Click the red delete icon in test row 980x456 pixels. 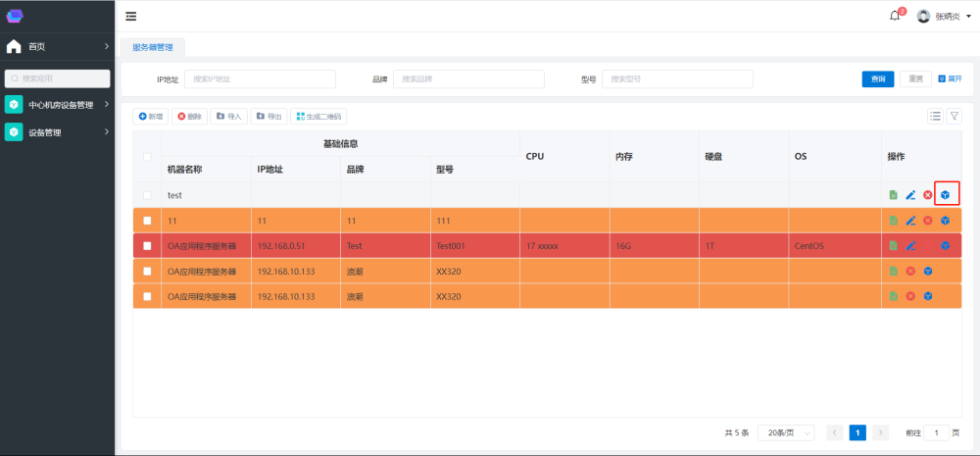tap(927, 195)
